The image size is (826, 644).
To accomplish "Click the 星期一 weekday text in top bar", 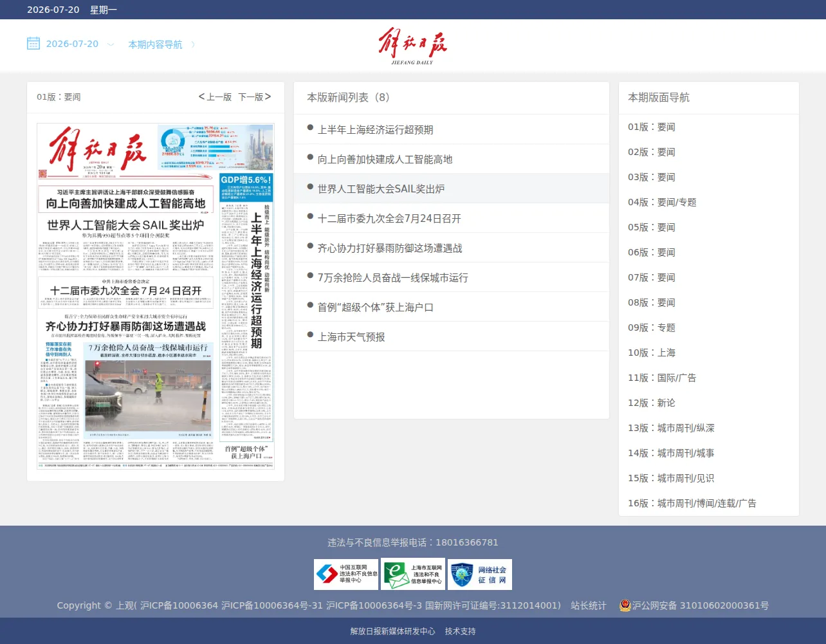I will pyautogui.click(x=104, y=10).
